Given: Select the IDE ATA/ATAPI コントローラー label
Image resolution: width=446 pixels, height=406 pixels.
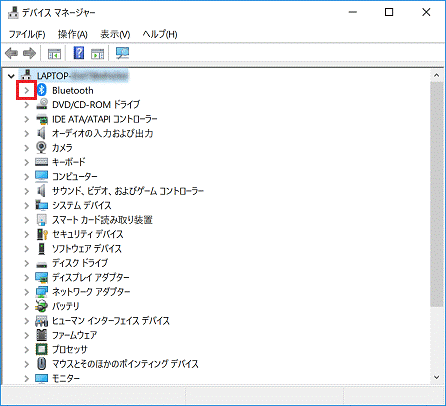Looking at the screenshot, I should pyautogui.click(x=104, y=119).
